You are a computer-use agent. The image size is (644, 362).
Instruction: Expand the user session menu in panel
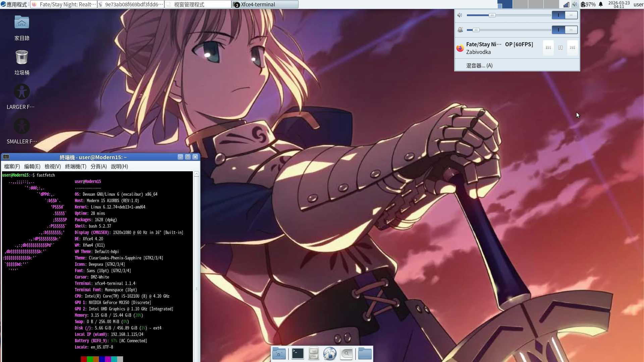click(x=638, y=4)
